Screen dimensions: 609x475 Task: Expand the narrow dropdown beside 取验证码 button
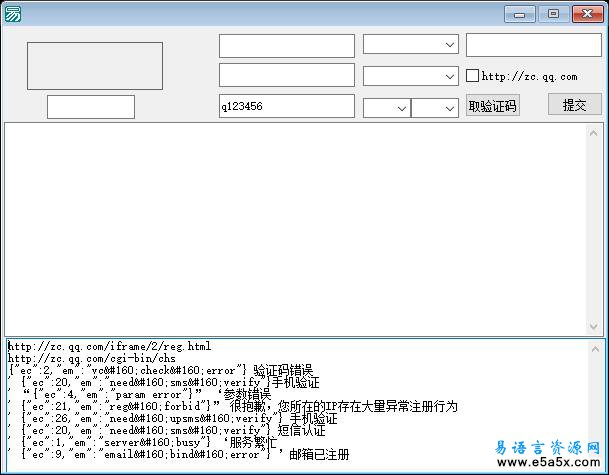point(434,107)
